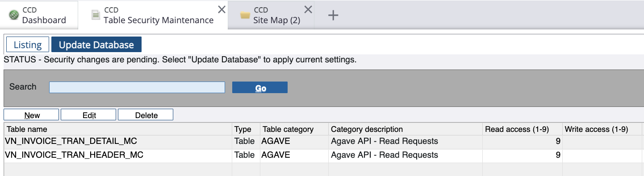Click the Edit button

pyautogui.click(x=88, y=115)
